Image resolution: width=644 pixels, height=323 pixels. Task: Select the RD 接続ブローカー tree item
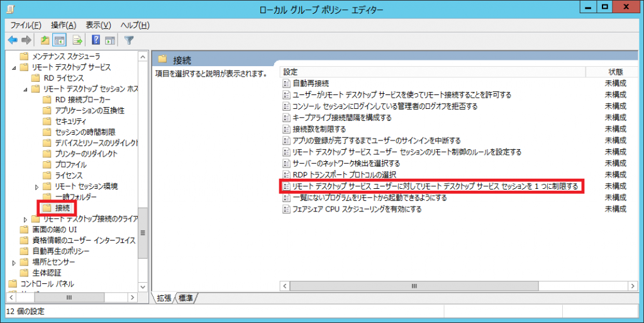coord(82,99)
